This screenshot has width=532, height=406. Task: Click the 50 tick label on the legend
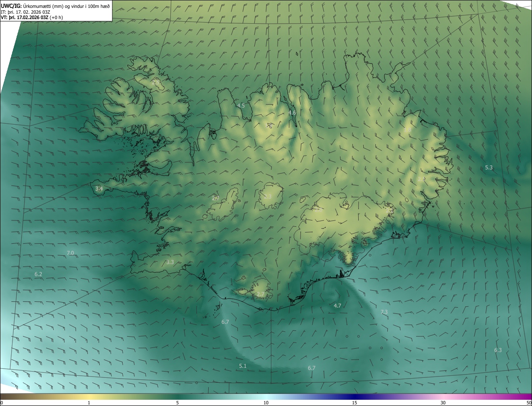(529, 403)
